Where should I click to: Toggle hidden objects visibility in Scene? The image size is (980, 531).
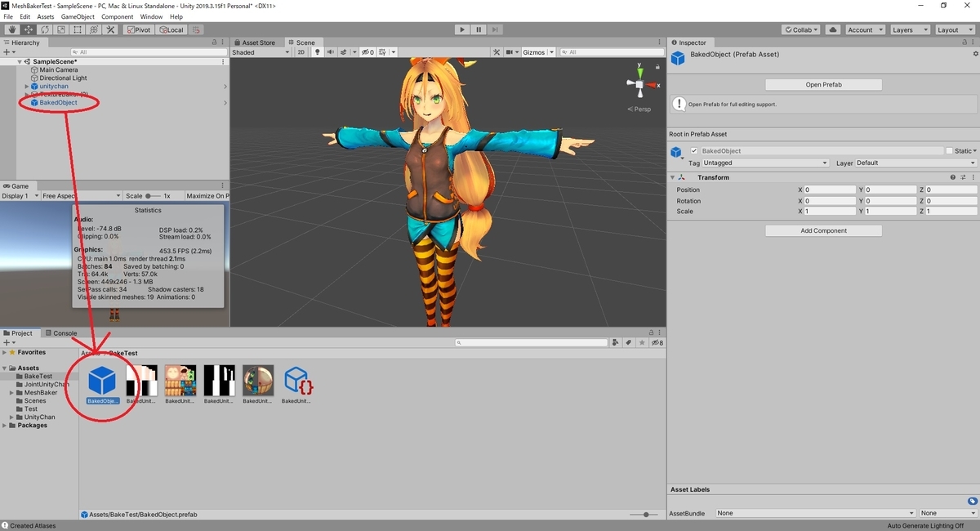[x=367, y=52]
